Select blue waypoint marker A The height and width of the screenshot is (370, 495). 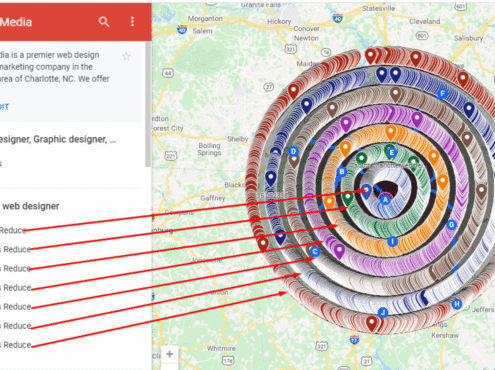385,200
